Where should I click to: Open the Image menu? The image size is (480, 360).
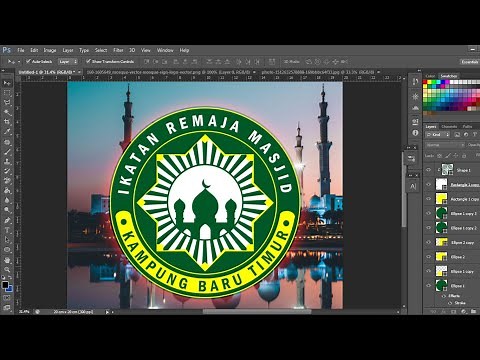point(50,50)
